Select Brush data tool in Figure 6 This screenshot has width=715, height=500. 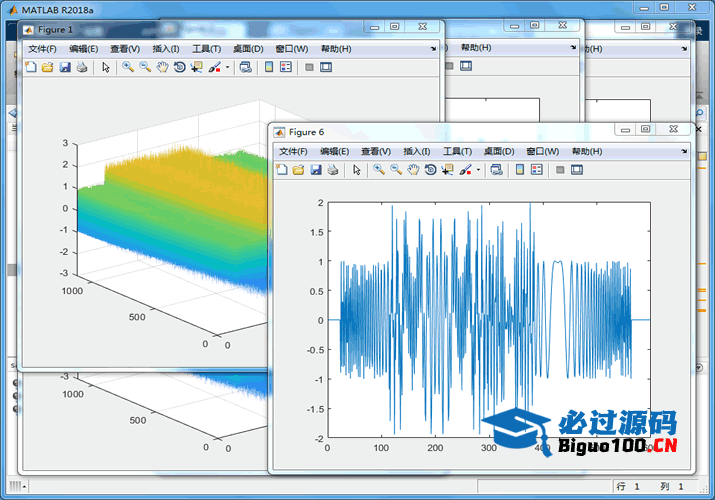pyautogui.click(x=465, y=170)
